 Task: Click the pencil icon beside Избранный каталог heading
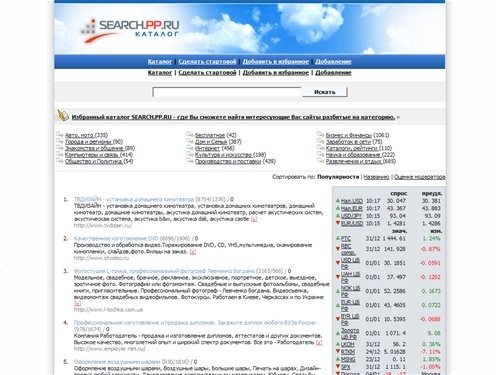63,116
